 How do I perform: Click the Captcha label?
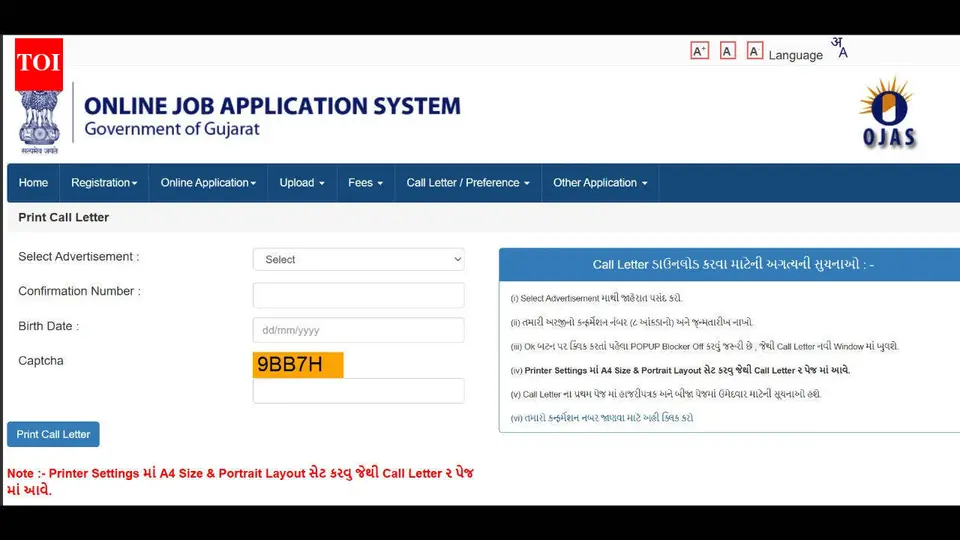tap(40, 361)
